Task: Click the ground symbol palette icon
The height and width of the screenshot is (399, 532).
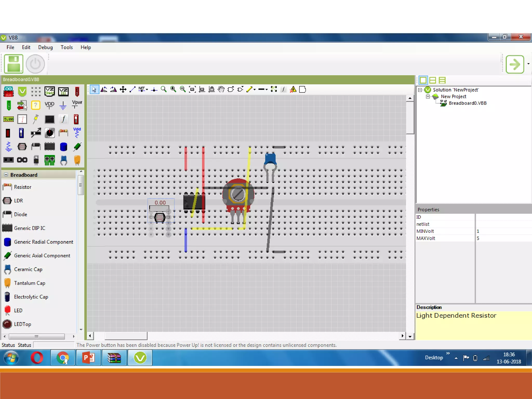Action: point(63,105)
